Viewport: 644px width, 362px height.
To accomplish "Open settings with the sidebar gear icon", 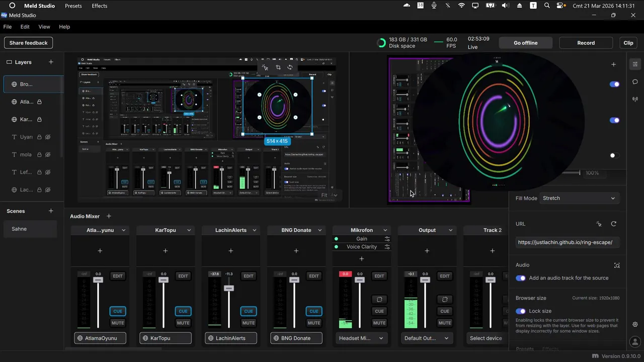I will 635,324.
